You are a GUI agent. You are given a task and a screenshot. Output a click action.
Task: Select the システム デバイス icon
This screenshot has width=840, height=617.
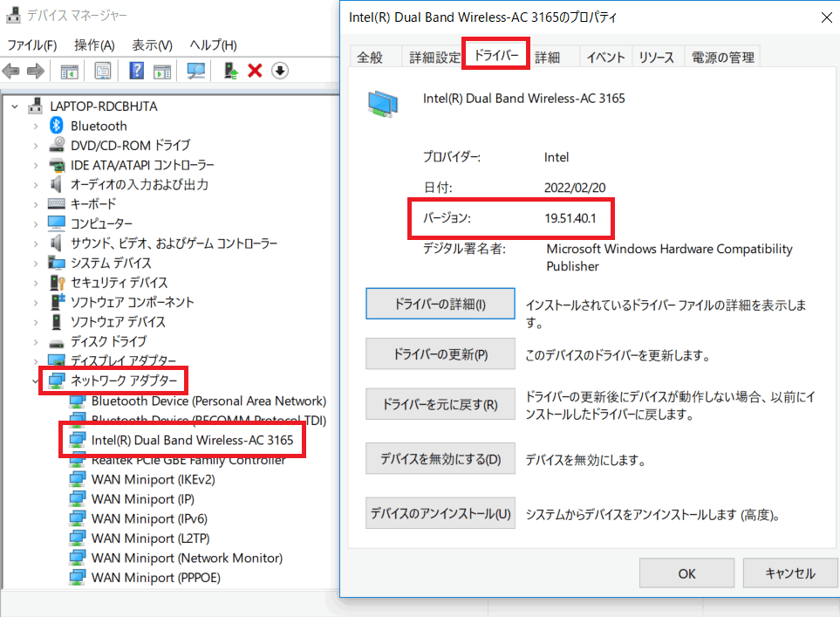[56, 262]
